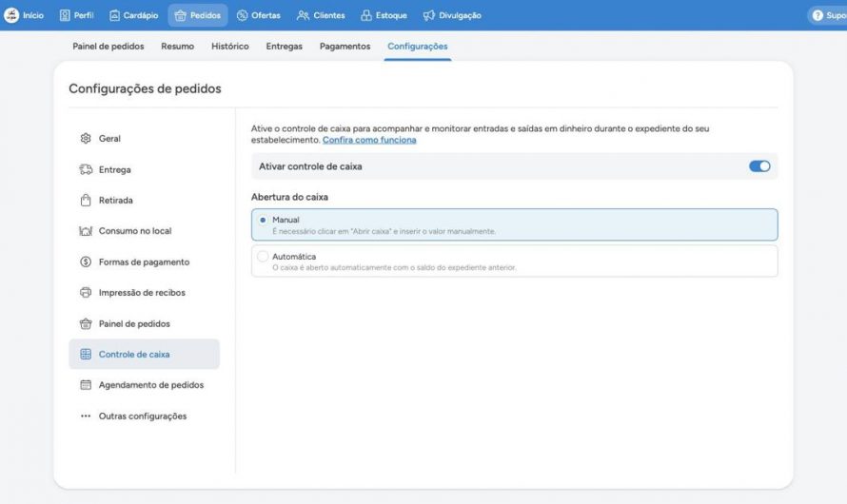This screenshot has width=847, height=504.
Task: Open Formas de pagamento settings
Action: (145, 262)
